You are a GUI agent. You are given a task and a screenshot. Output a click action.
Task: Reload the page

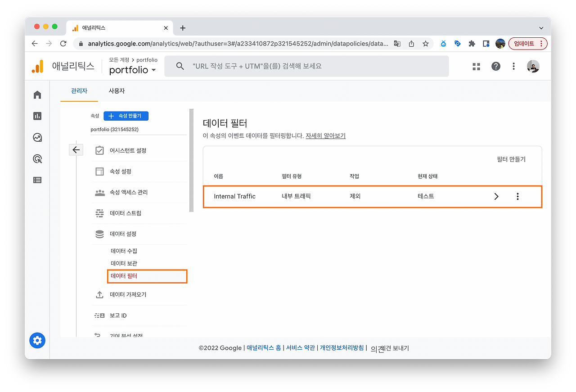63,44
